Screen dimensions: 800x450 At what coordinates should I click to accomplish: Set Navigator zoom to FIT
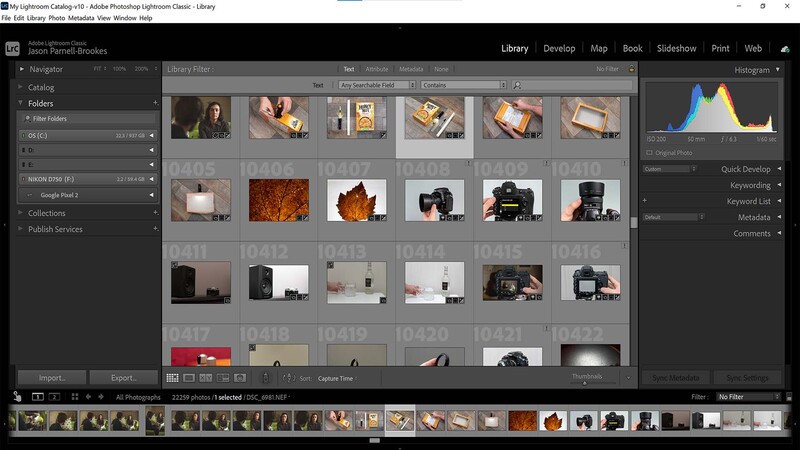coord(97,69)
